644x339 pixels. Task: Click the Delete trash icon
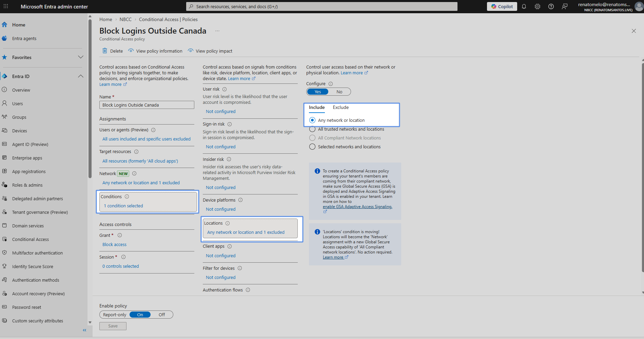(105, 51)
